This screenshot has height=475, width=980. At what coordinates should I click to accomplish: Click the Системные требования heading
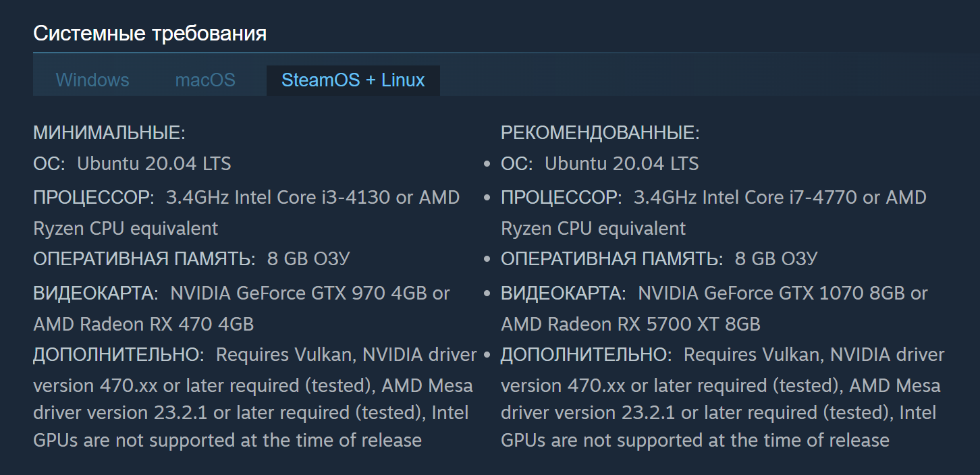pyautogui.click(x=150, y=33)
